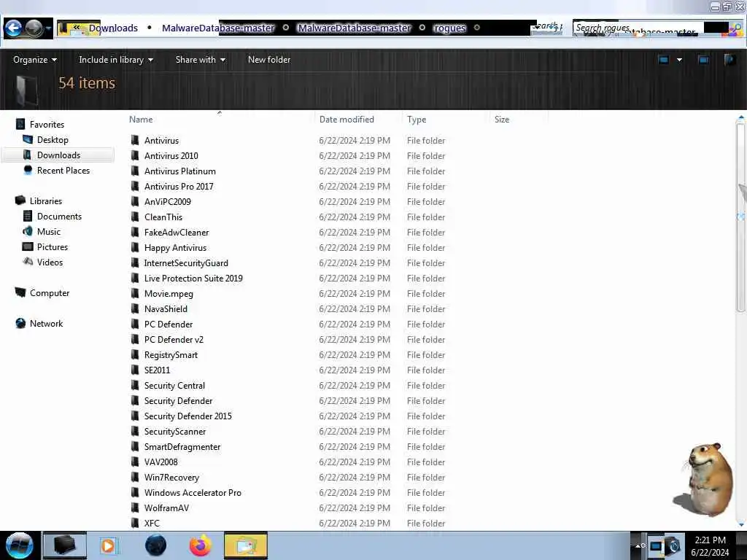Select the NavaShield folder icon
This screenshot has width=747, height=560.
click(135, 308)
